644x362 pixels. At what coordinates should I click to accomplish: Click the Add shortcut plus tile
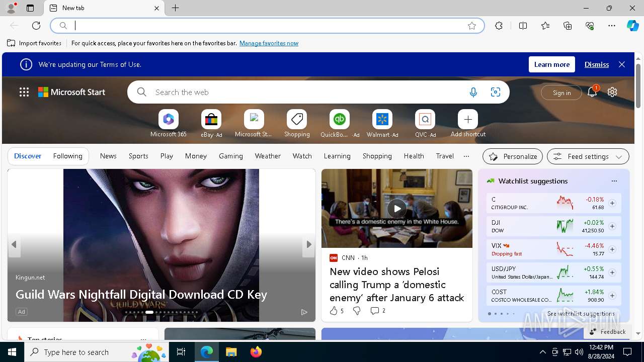click(x=468, y=120)
